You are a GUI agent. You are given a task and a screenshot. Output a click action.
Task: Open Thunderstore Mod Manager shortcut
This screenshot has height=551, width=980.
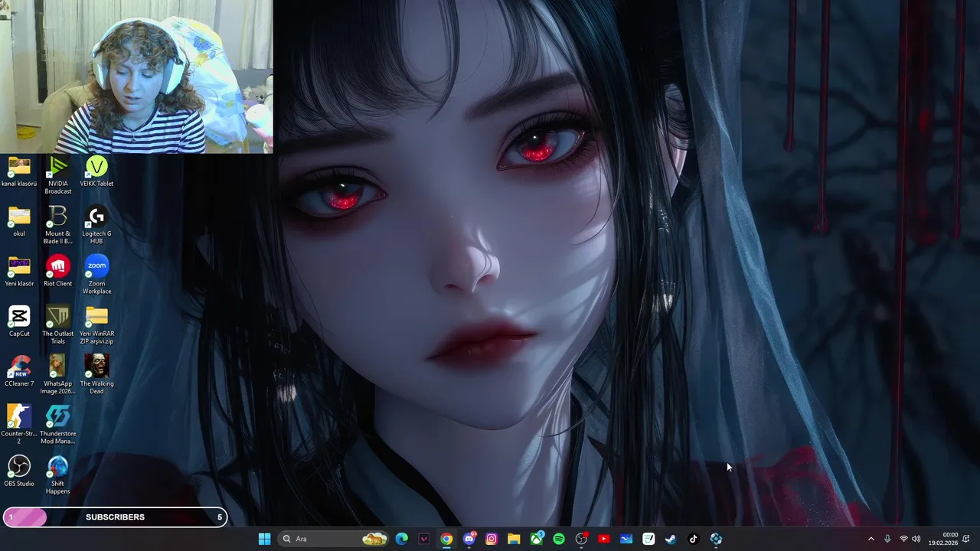click(57, 425)
